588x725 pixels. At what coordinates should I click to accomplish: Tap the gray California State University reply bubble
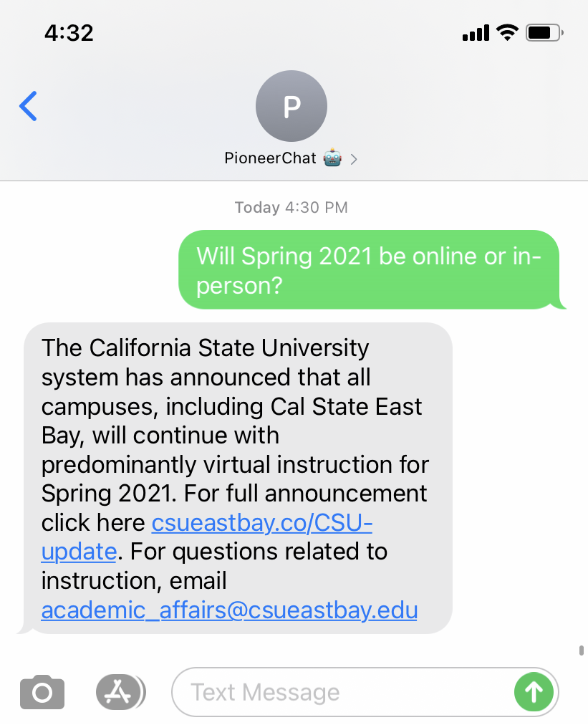(238, 478)
